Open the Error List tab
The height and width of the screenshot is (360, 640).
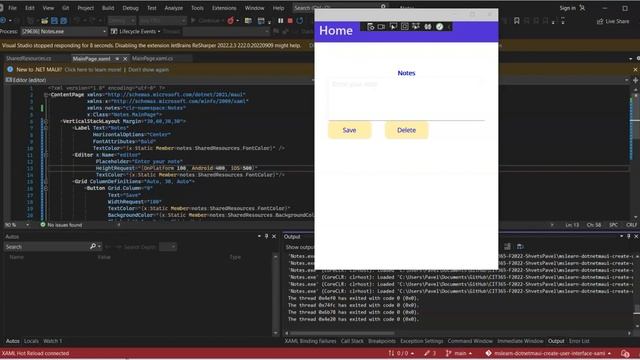coord(579,341)
